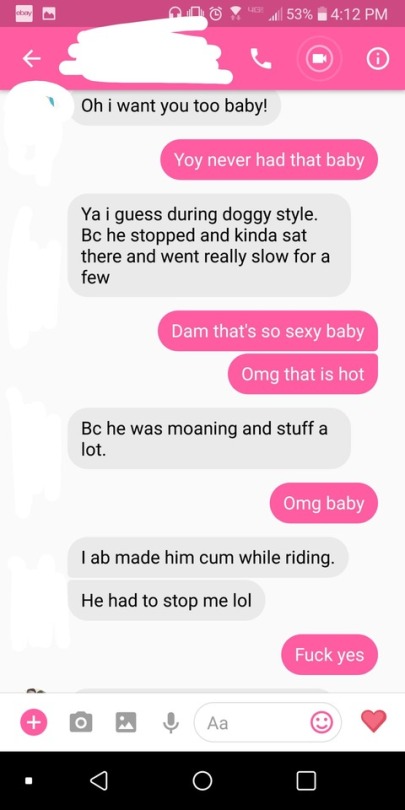
Task: Open the camera from the message bar
Action: (x=80, y=722)
